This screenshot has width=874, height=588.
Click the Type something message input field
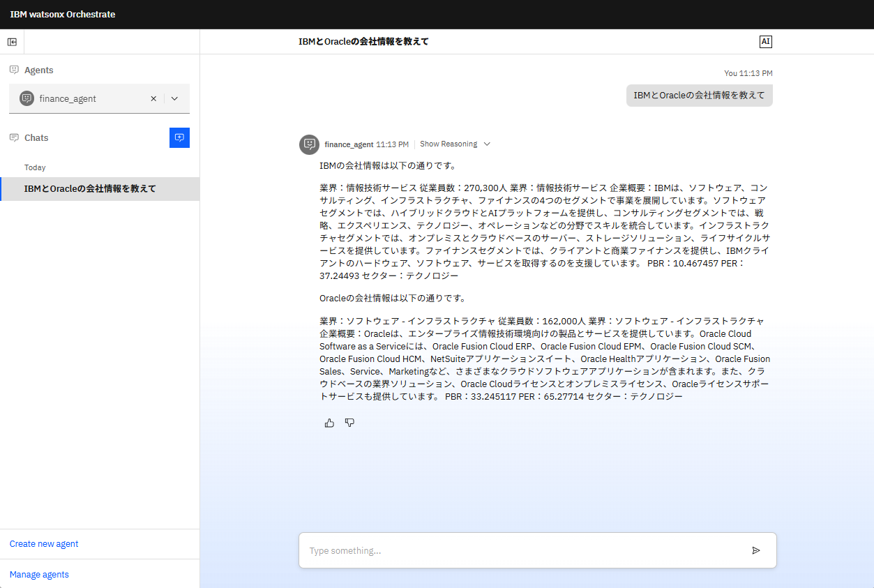pos(523,551)
